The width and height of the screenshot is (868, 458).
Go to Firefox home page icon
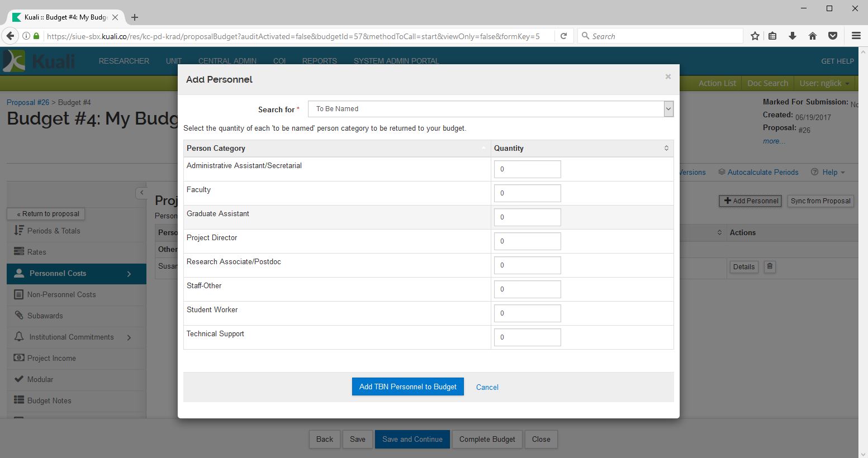[x=812, y=36]
